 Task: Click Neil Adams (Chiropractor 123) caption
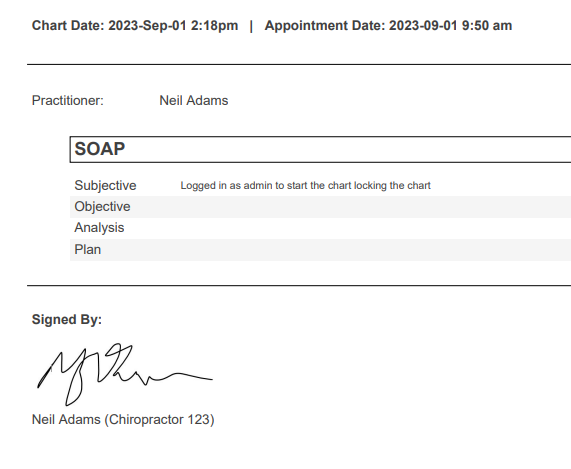pyautogui.click(x=123, y=419)
